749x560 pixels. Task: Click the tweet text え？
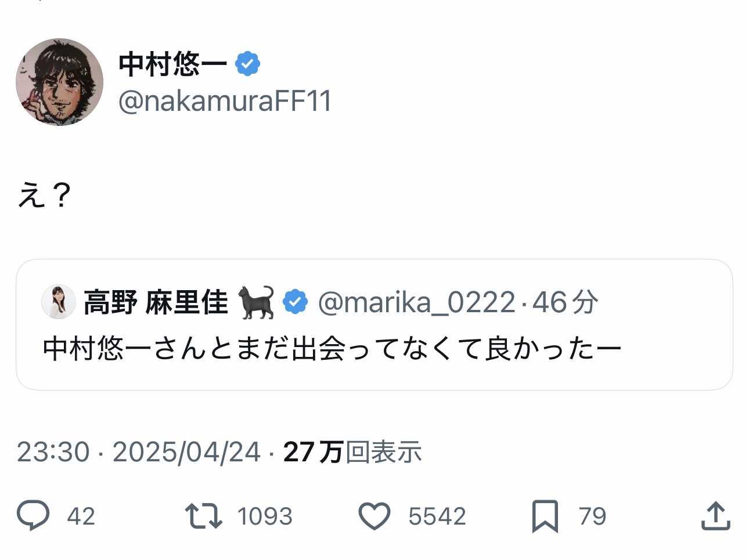click(45, 194)
